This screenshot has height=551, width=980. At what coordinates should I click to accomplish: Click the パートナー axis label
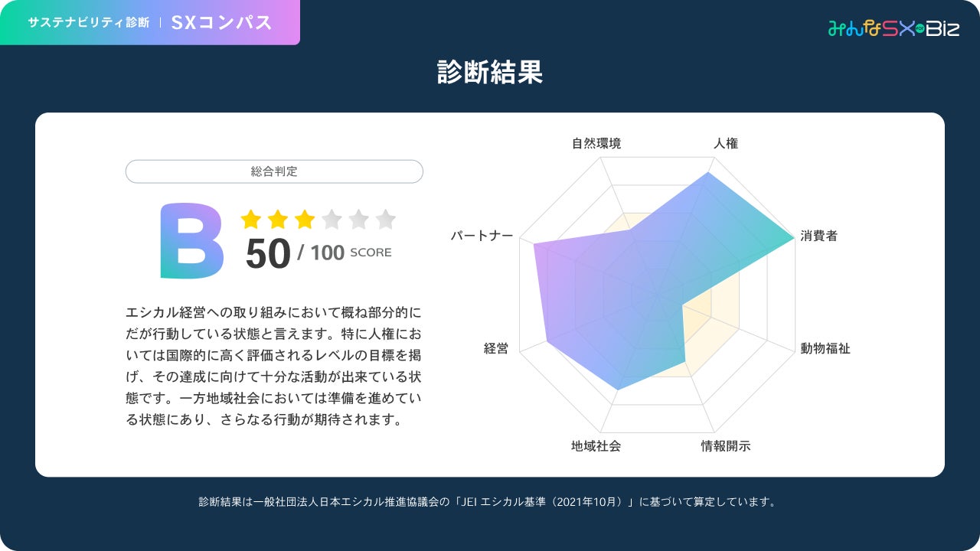tap(482, 236)
